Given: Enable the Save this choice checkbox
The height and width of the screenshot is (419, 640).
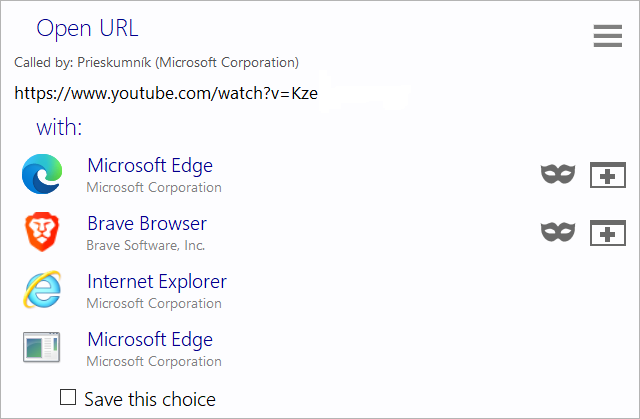Looking at the screenshot, I should click(68, 398).
